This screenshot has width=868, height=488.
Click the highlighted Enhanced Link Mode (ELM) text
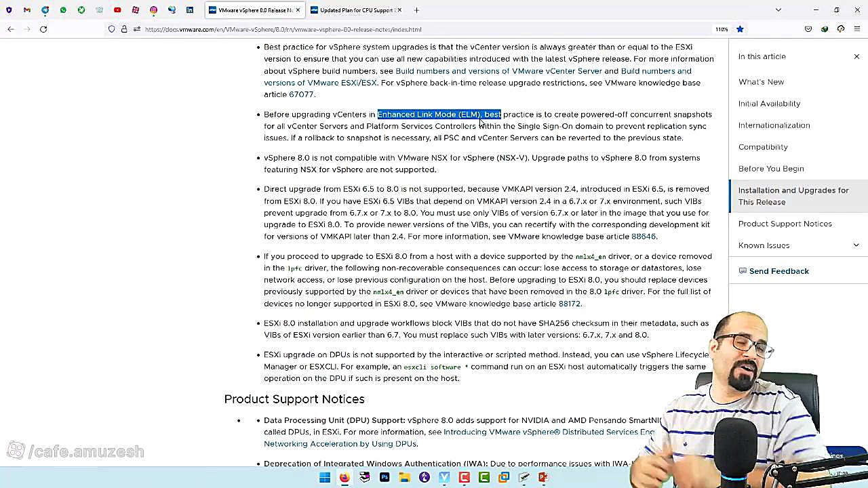tap(439, 115)
